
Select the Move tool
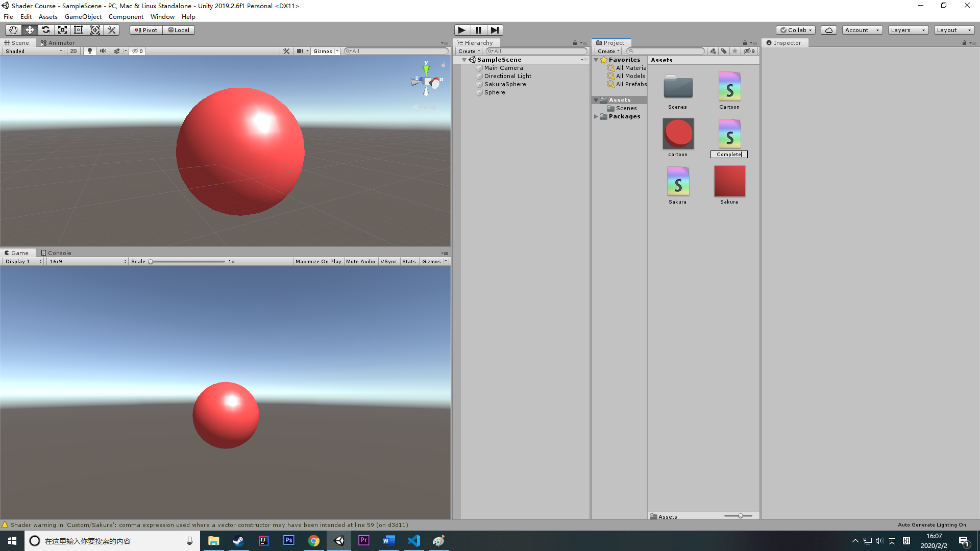point(30,30)
